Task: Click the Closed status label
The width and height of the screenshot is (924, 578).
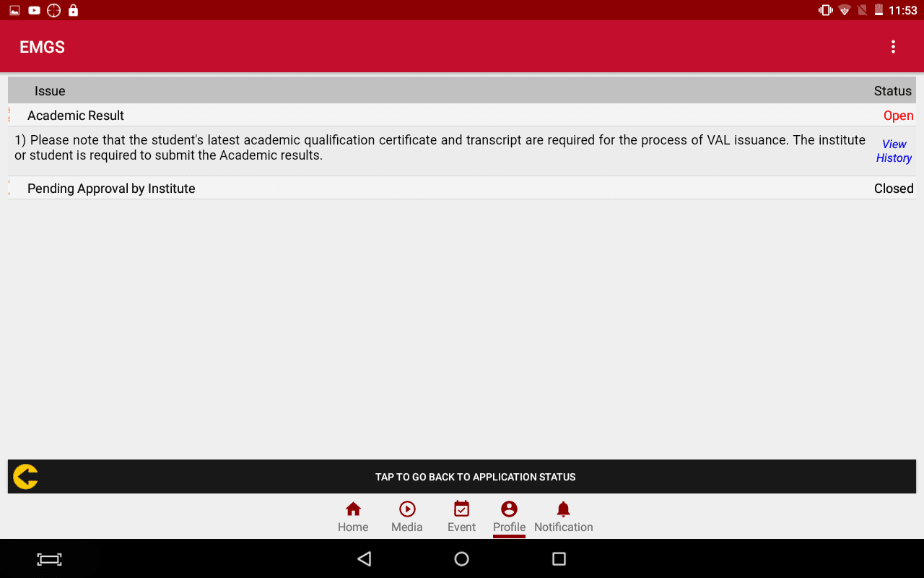Action: click(x=894, y=189)
